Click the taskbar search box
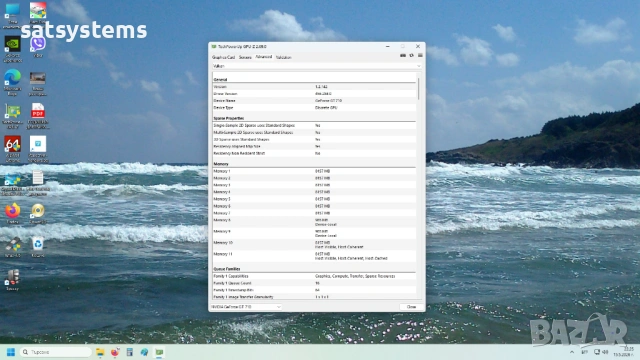The height and width of the screenshot is (360, 640). 55,352
